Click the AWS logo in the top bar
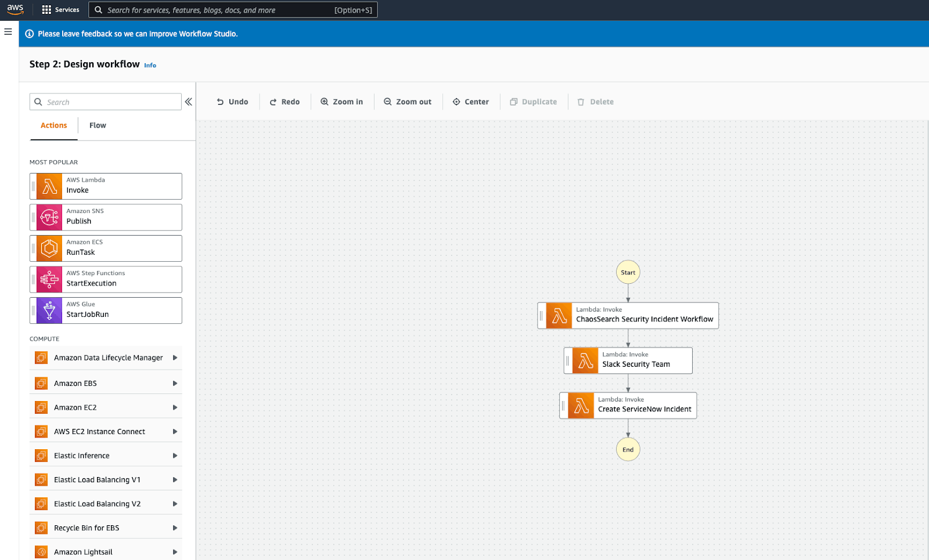 click(15, 9)
